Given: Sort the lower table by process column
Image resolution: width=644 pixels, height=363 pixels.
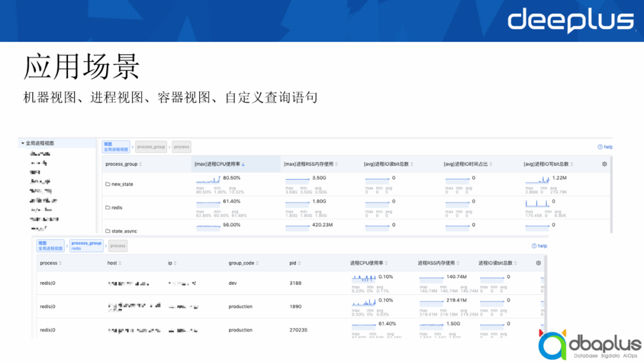Looking at the screenshot, I should pos(60,263).
